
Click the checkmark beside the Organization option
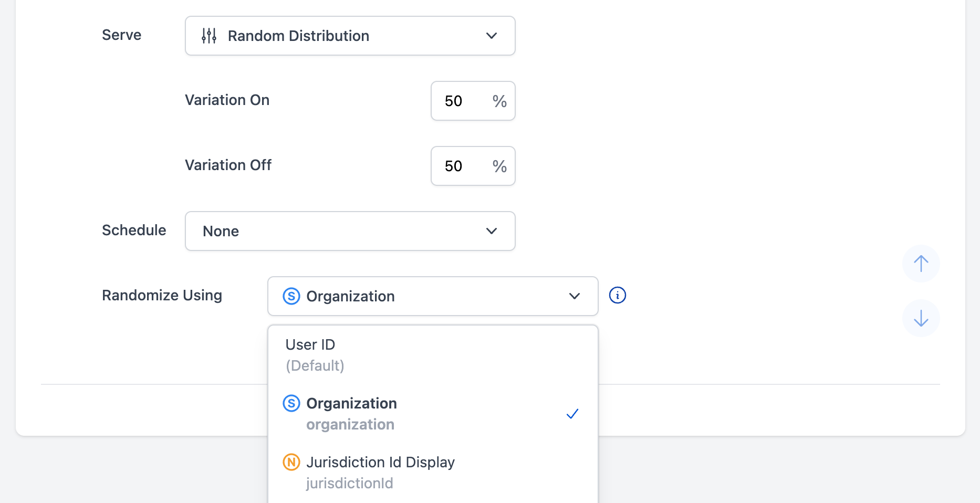coord(572,414)
